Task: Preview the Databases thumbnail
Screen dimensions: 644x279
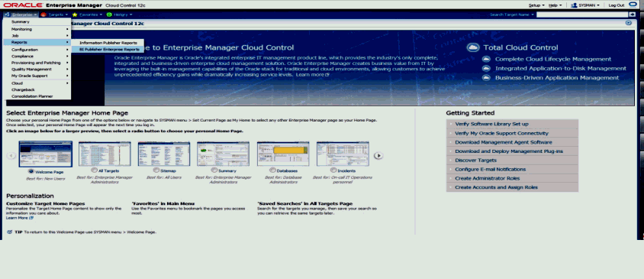Action: pos(283,154)
